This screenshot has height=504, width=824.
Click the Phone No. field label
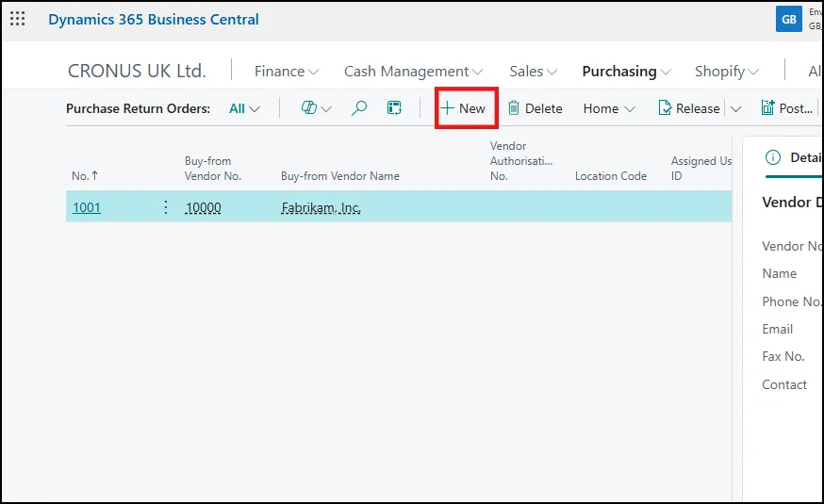coord(791,301)
